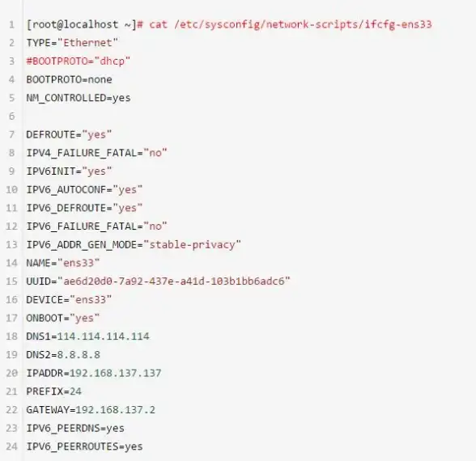Click the IPV6_ADDR_GEN_MODE stable-privacy line
Screen dimensions: 476x461
(x=134, y=245)
